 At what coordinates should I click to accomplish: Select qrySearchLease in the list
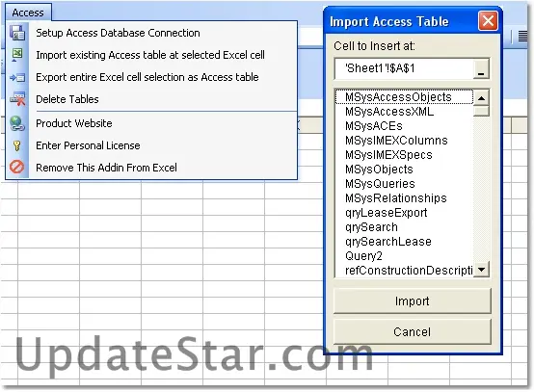coord(404,242)
